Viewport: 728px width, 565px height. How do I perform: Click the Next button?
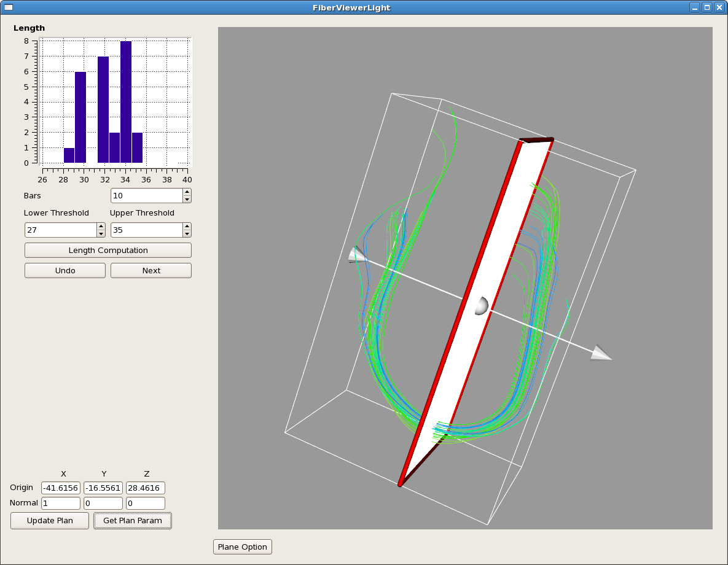click(x=151, y=271)
